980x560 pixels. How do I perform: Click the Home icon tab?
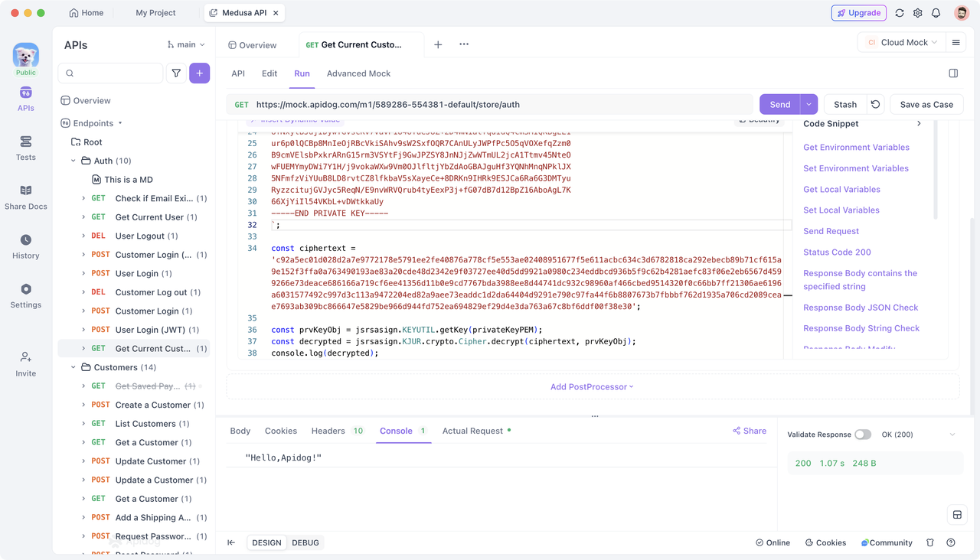click(x=87, y=13)
